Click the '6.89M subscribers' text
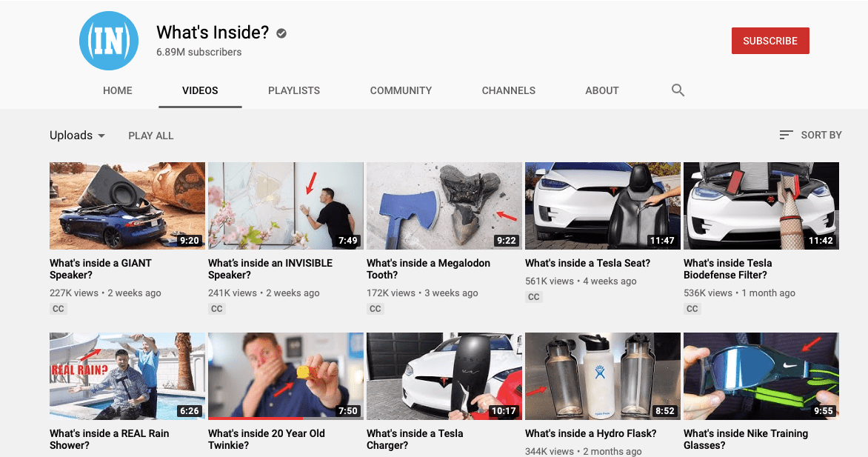 198,52
